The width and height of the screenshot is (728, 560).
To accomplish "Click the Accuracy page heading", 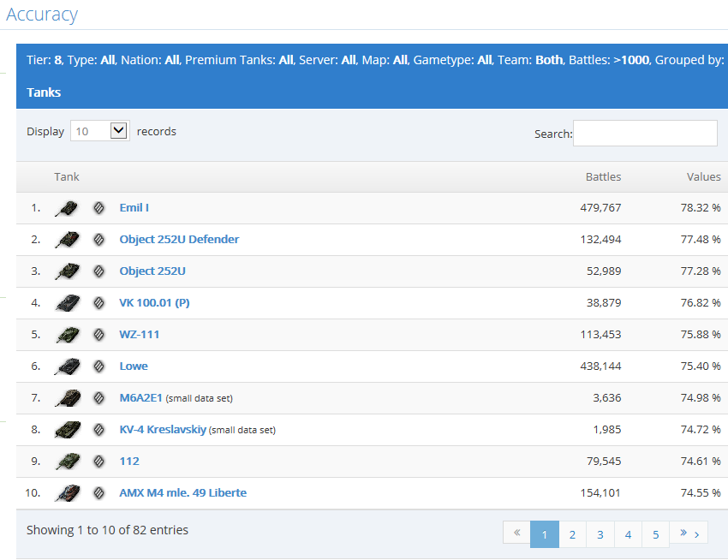I will click(x=42, y=15).
